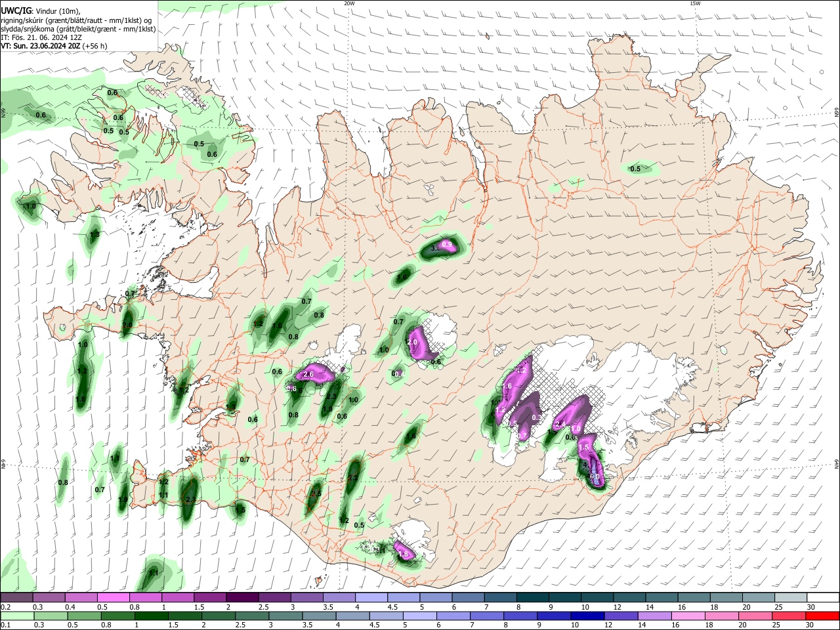Screen dimensions: 840x630
Task: Click upper legend swatch between 9 and 10
Action: coord(565,598)
